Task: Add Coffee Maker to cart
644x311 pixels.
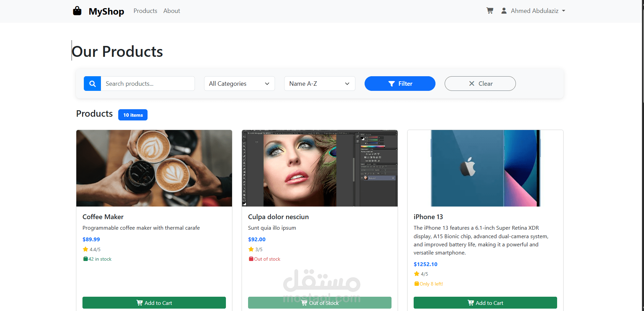Action: 154,303
